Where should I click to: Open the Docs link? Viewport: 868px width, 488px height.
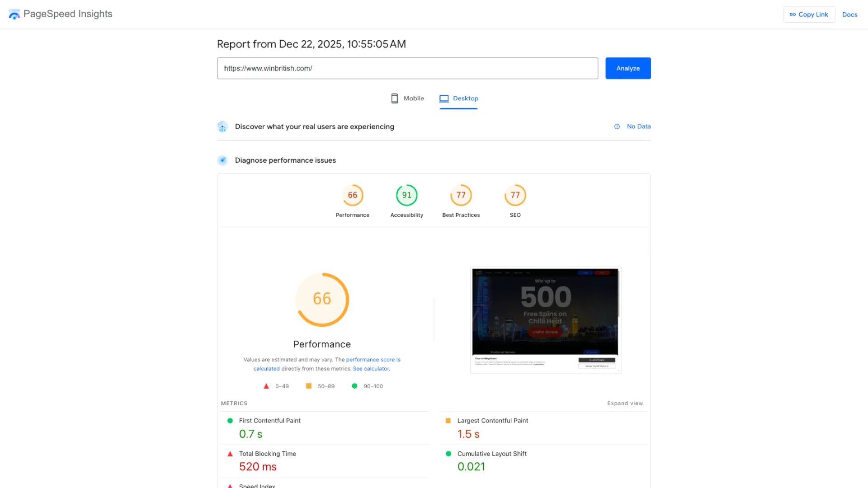coord(849,14)
